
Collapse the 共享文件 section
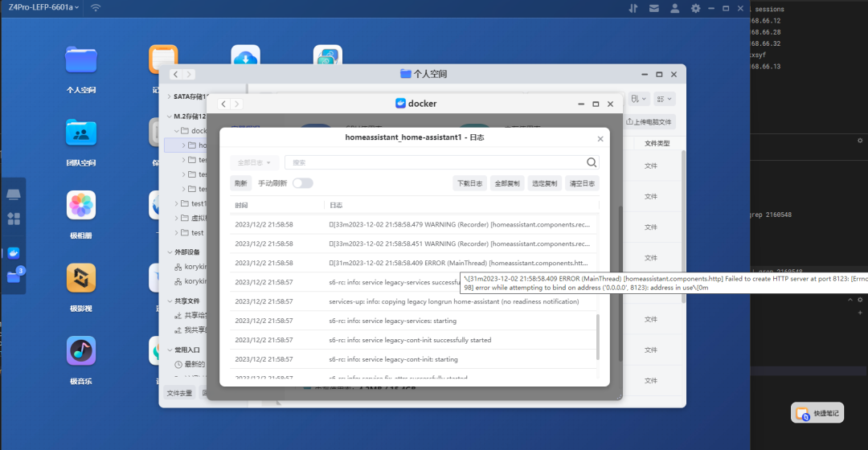[x=170, y=301]
